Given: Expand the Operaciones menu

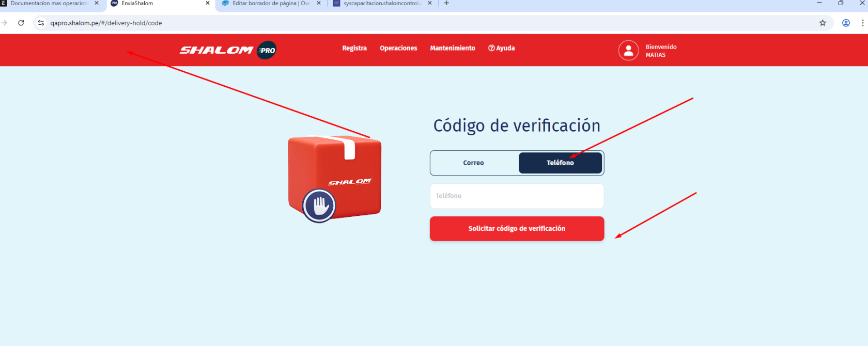Looking at the screenshot, I should tap(398, 48).
